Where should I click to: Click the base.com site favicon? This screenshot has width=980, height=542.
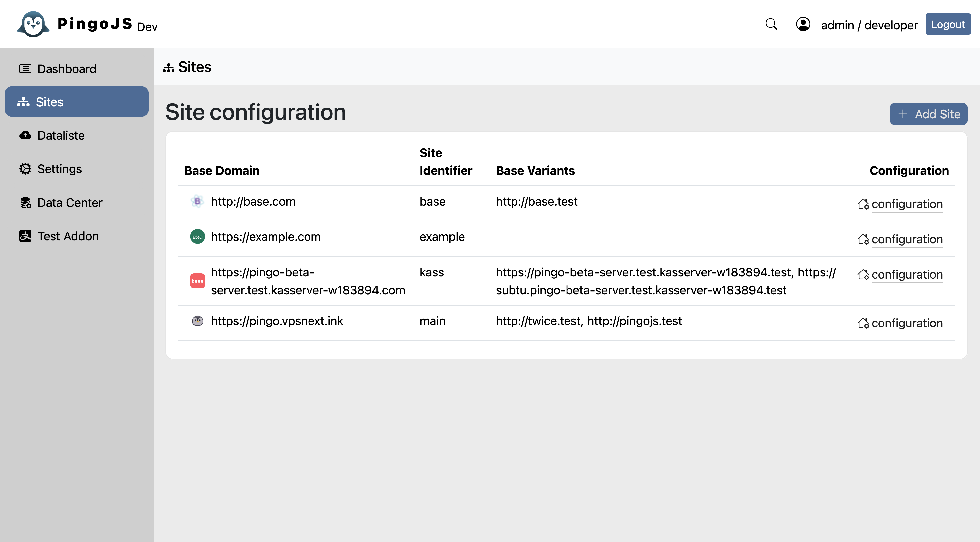coord(197,201)
